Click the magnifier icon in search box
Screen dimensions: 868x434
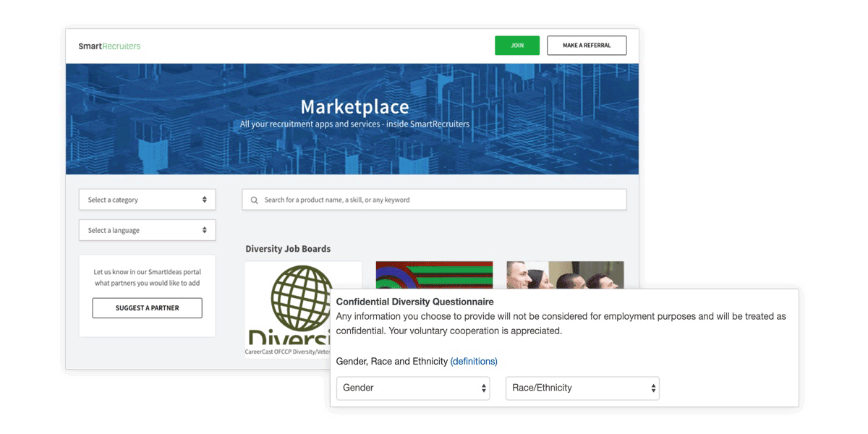[254, 200]
